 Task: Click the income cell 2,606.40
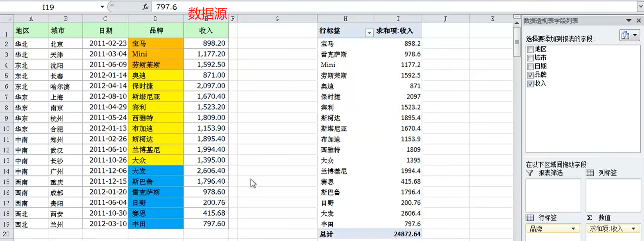[x=206, y=171]
